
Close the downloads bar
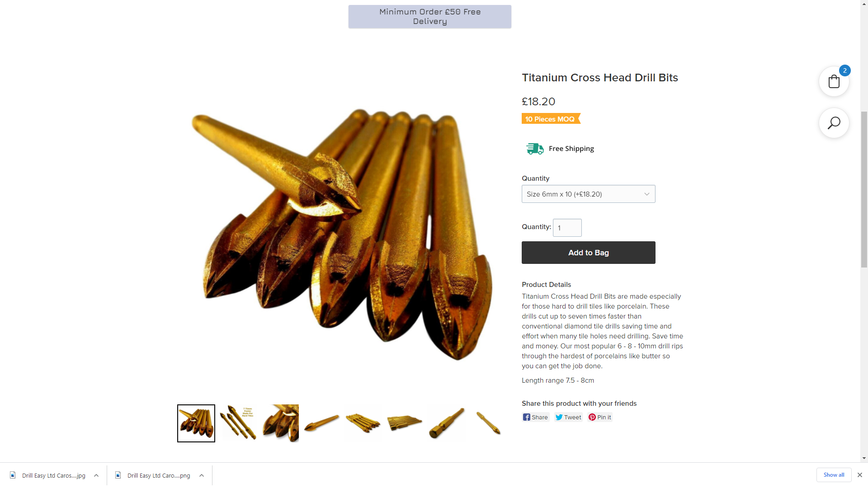tap(860, 475)
